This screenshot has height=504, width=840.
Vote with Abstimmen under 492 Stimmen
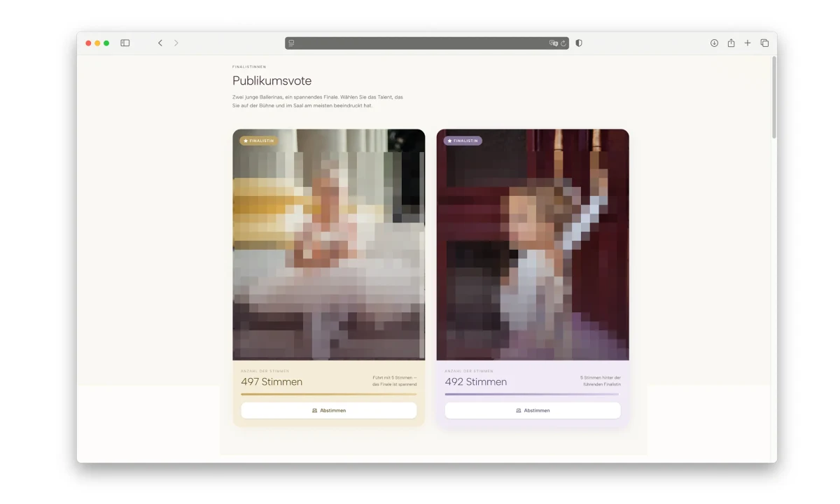pos(533,410)
